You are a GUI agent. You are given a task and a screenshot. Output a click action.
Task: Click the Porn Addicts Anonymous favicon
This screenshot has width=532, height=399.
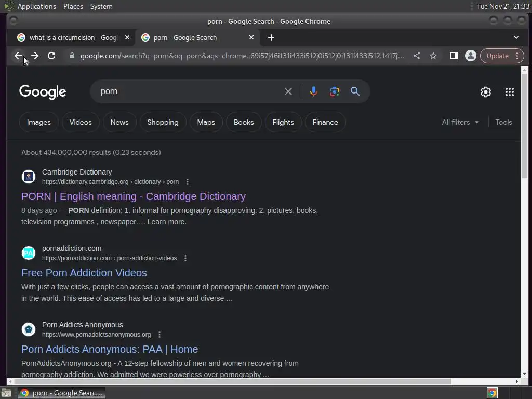coord(29,329)
